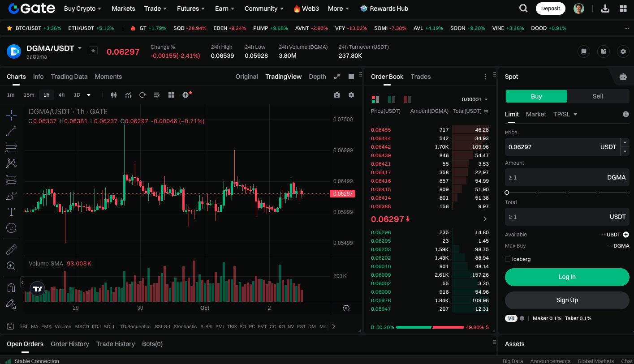Click the search magnifier icon in header
Screen dimensions: 634x364
pyautogui.click(x=523, y=9)
